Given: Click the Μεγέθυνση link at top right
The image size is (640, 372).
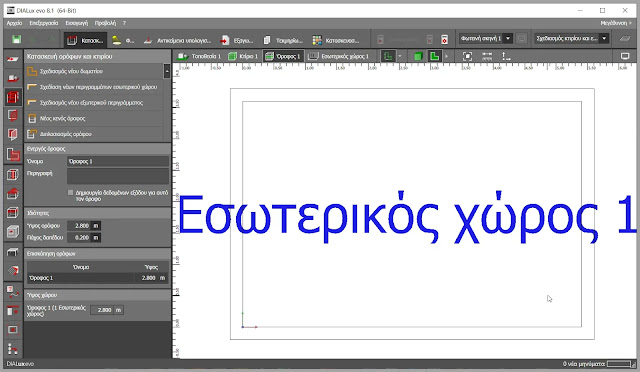Looking at the screenshot, I should coord(616,23).
